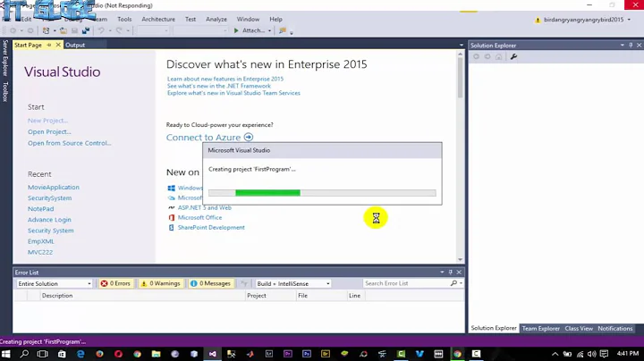Click the Error List filter funnel icon
This screenshot has width=644, height=361.
[244, 283]
